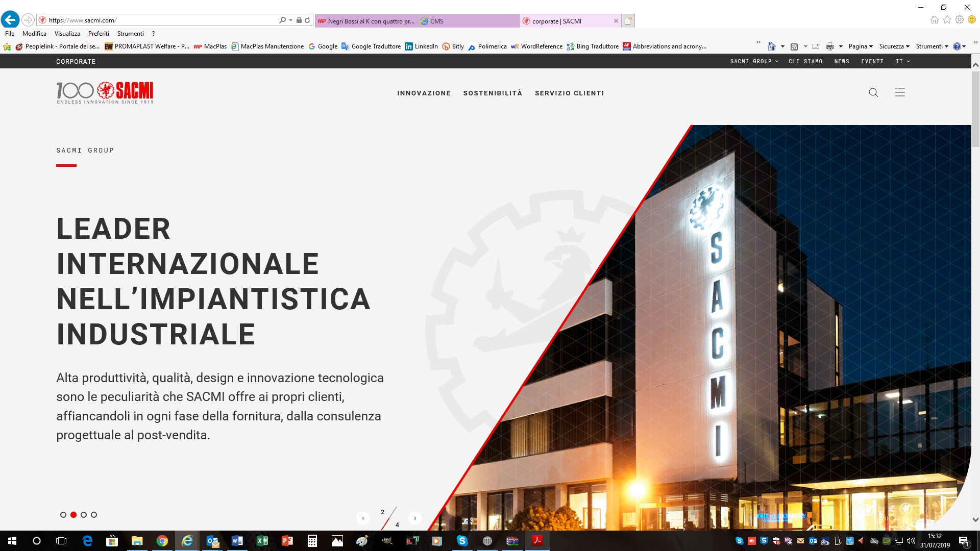Select the third slide indicator dot
Image resolution: width=980 pixels, height=551 pixels.
[84, 515]
